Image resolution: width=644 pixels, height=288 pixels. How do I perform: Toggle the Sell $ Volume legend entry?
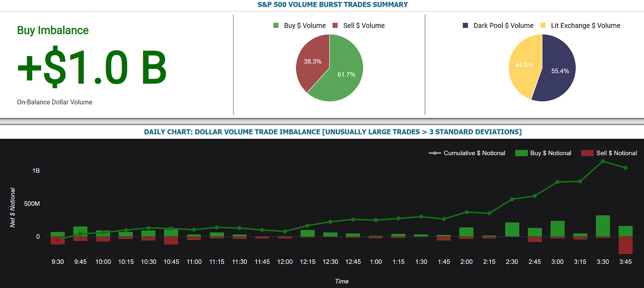click(x=358, y=26)
